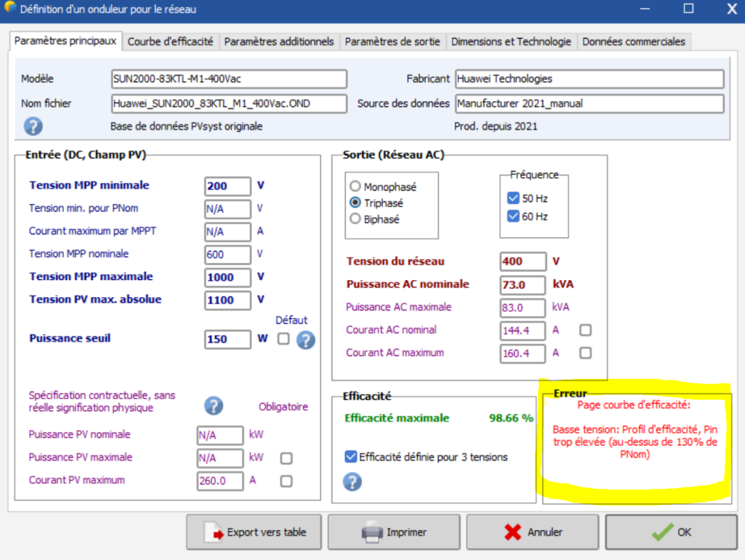Check the box beside Courant AC nominal

(586, 330)
